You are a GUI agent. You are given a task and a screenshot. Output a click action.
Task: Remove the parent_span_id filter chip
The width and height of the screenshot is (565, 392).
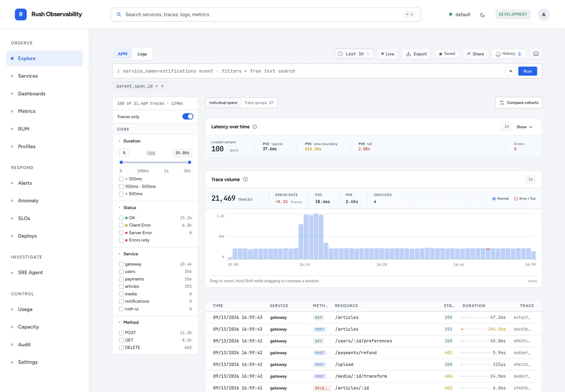pyautogui.click(x=162, y=86)
